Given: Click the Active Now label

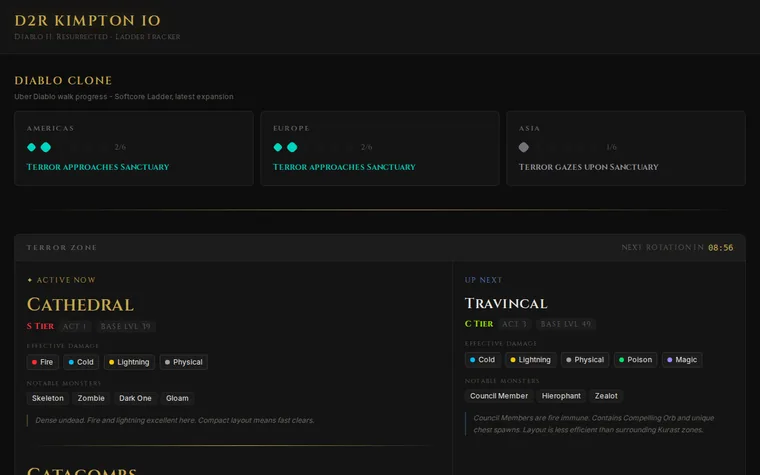Looking at the screenshot, I should pyautogui.click(x=62, y=280).
